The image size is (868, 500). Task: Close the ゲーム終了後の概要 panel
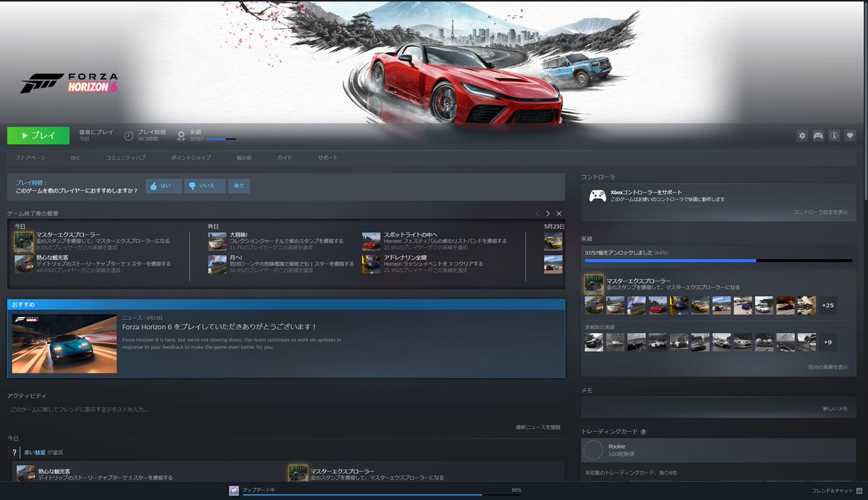(x=558, y=213)
